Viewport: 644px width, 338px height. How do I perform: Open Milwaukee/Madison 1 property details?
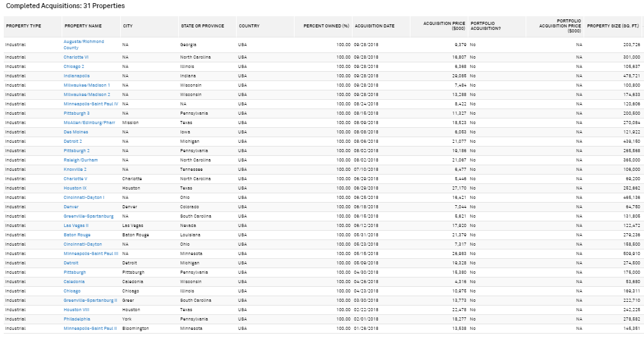click(x=87, y=85)
